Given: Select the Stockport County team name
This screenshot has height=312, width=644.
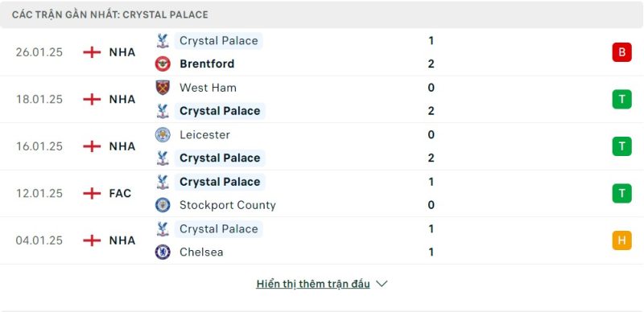Looking at the screenshot, I should [228, 205].
